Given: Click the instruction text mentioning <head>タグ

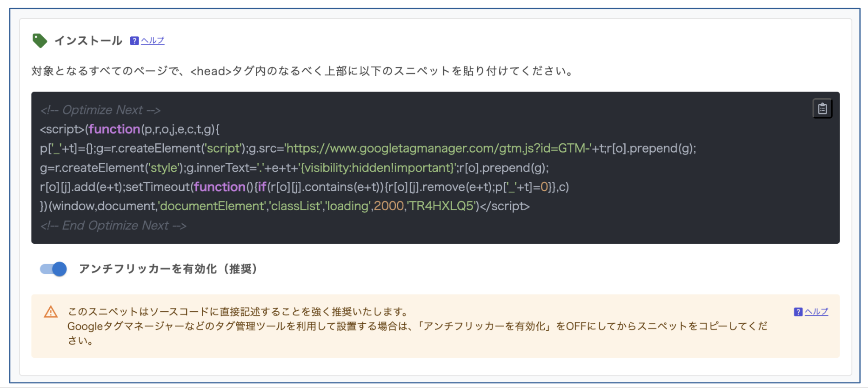Looking at the screenshot, I should tap(302, 71).
